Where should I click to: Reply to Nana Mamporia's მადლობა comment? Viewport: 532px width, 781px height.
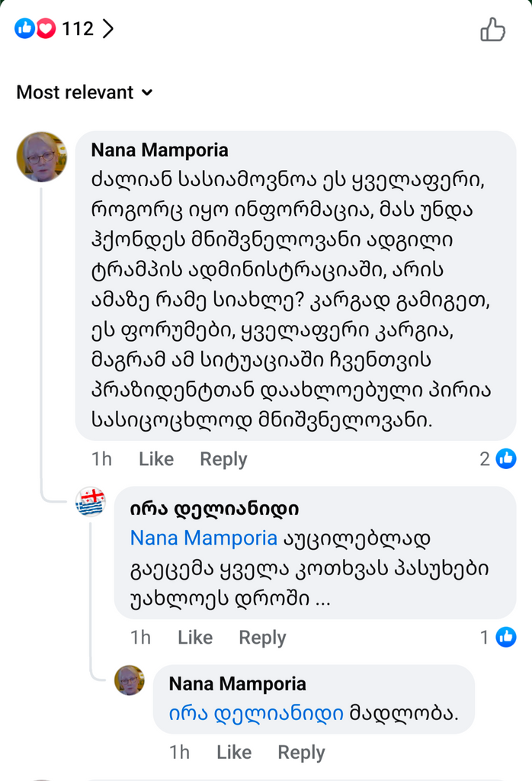[x=301, y=753]
